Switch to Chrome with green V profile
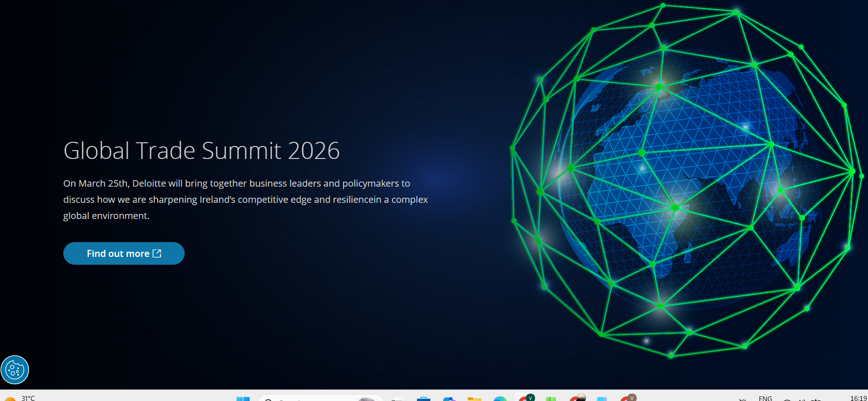The height and width of the screenshot is (401, 868). coord(526,398)
